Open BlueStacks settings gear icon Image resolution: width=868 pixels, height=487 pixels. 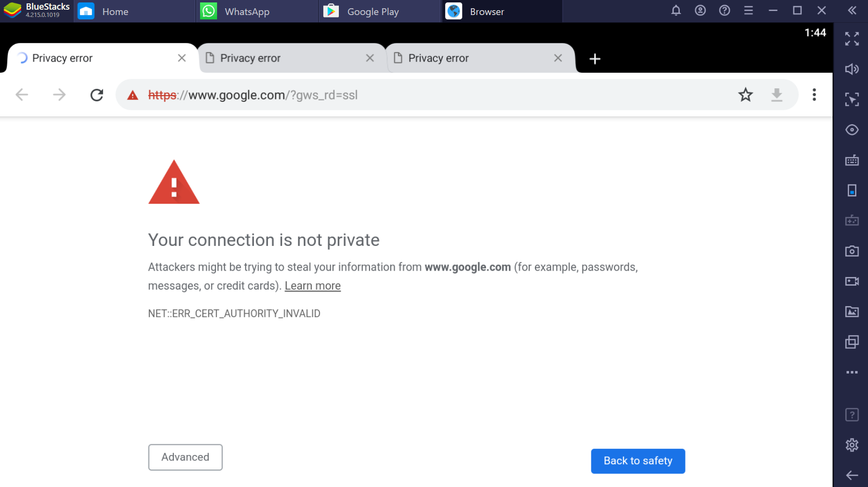coord(851,445)
